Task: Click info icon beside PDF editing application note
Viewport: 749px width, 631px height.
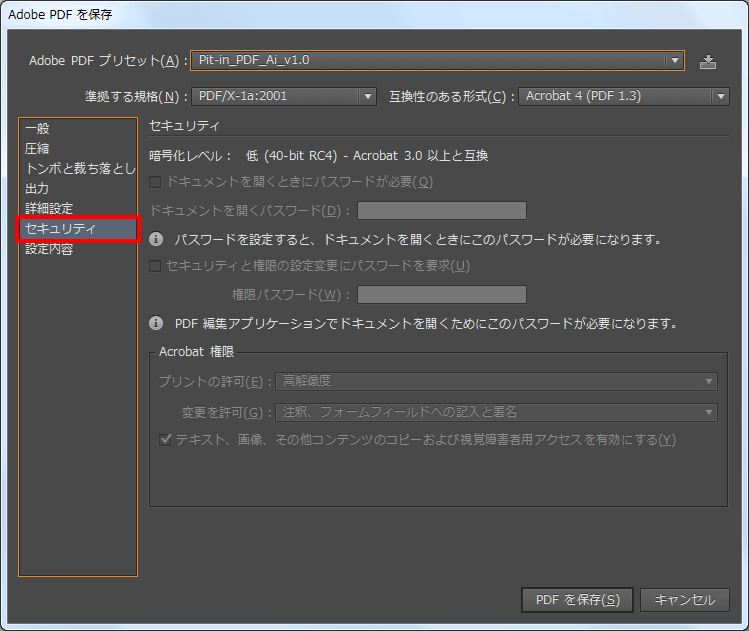Action: click(156, 324)
